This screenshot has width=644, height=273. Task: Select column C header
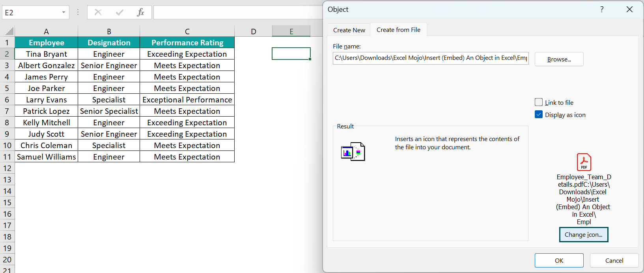187,32
